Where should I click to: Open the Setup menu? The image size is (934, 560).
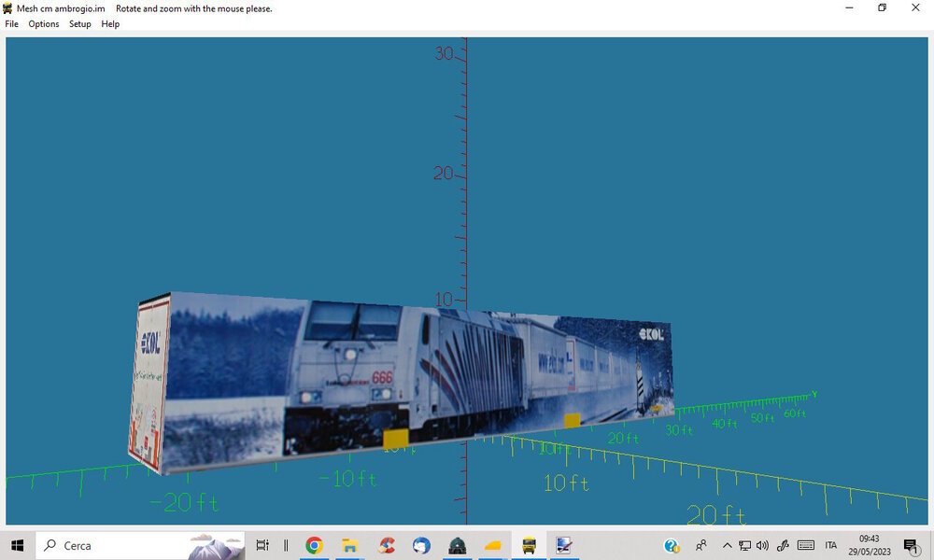pos(79,24)
